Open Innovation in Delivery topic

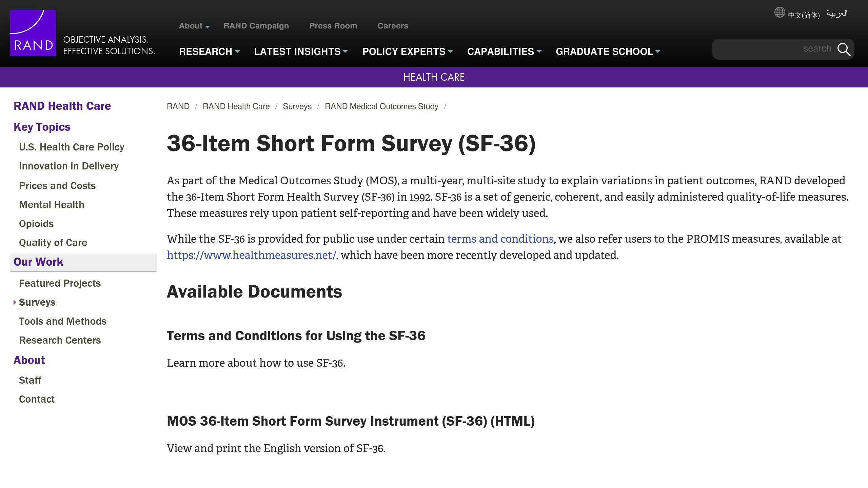pos(69,166)
